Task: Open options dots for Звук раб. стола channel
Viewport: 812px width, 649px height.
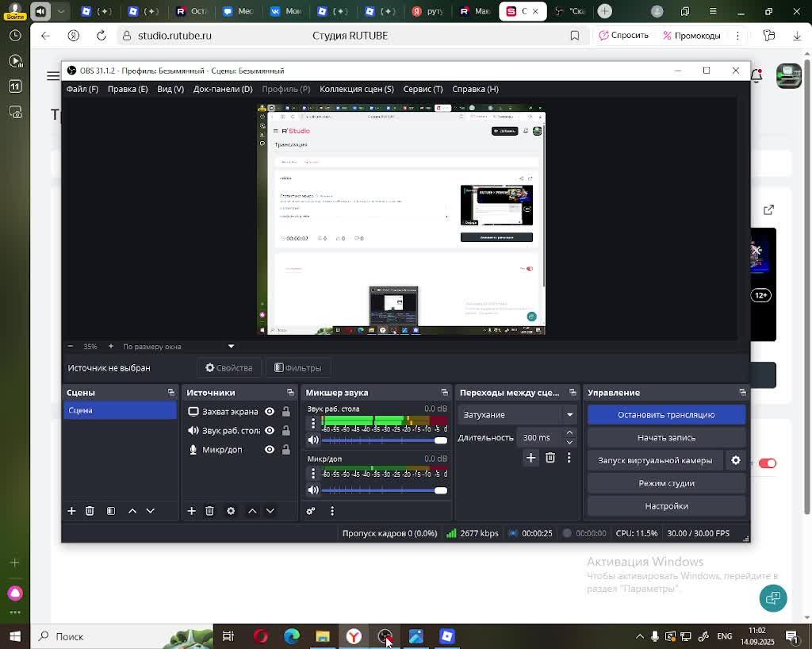Action: click(x=312, y=424)
